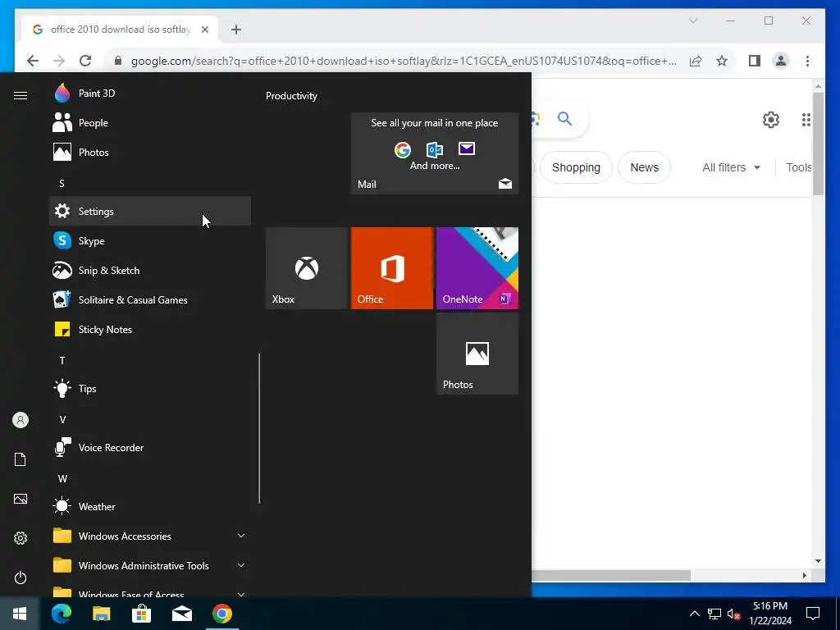Bookmark this page with the star
This screenshot has width=840, height=630.
pyautogui.click(x=722, y=61)
